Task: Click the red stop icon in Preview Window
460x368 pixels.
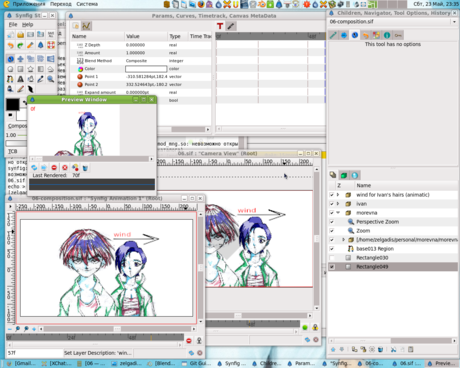Action: click(x=54, y=168)
